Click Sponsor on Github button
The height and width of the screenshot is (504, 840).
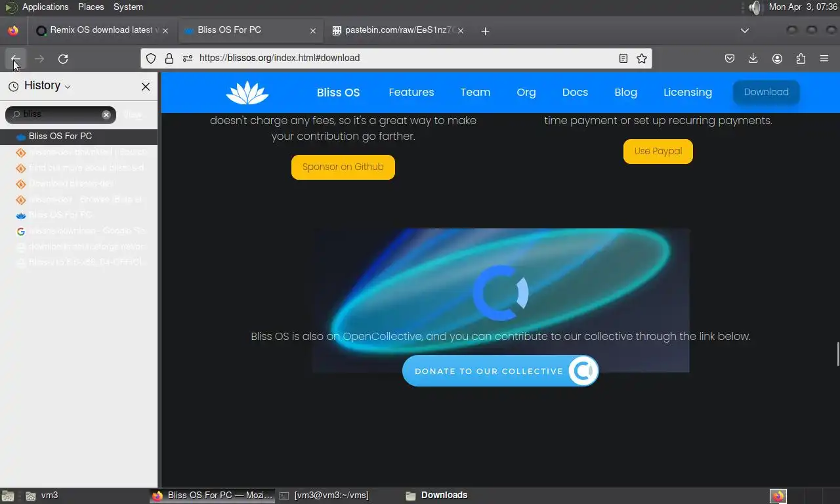point(343,167)
